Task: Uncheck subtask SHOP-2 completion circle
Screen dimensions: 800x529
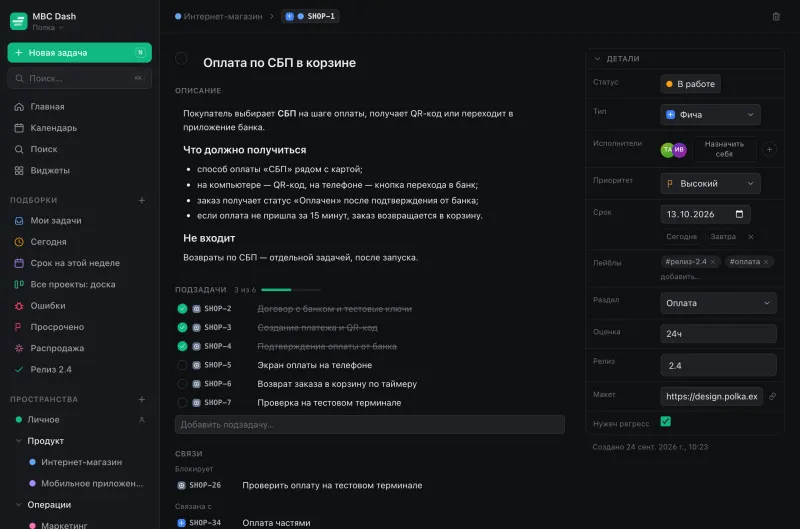Action: (182, 309)
